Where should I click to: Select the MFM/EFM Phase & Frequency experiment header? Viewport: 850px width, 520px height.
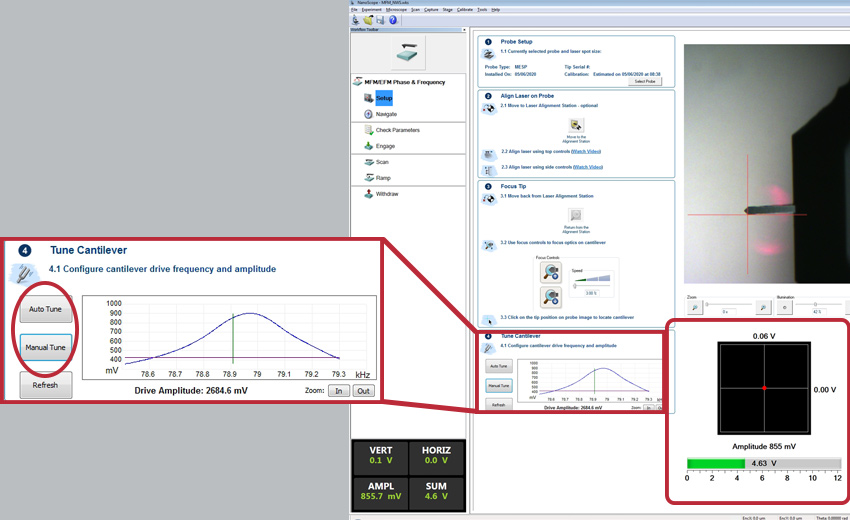coord(404,82)
